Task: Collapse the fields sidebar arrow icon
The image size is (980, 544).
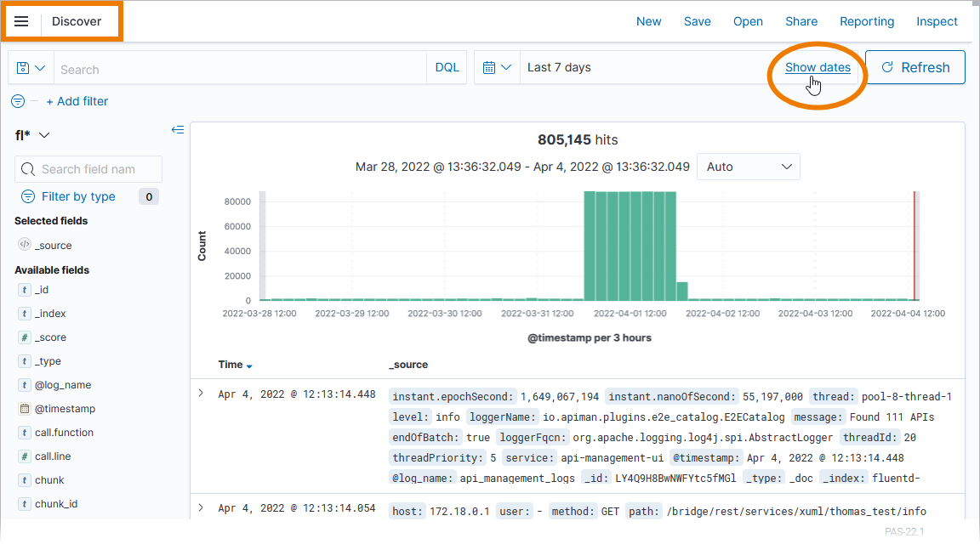Action: coord(177,130)
